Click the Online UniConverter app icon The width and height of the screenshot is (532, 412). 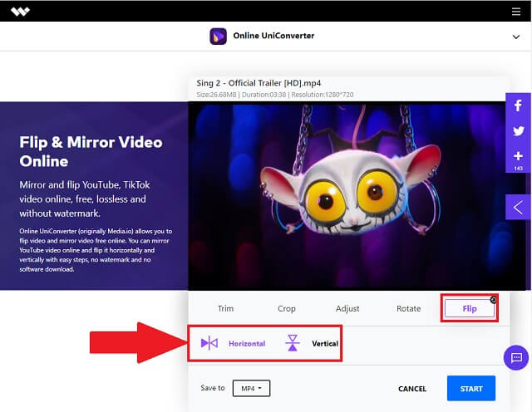click(218, 37)
